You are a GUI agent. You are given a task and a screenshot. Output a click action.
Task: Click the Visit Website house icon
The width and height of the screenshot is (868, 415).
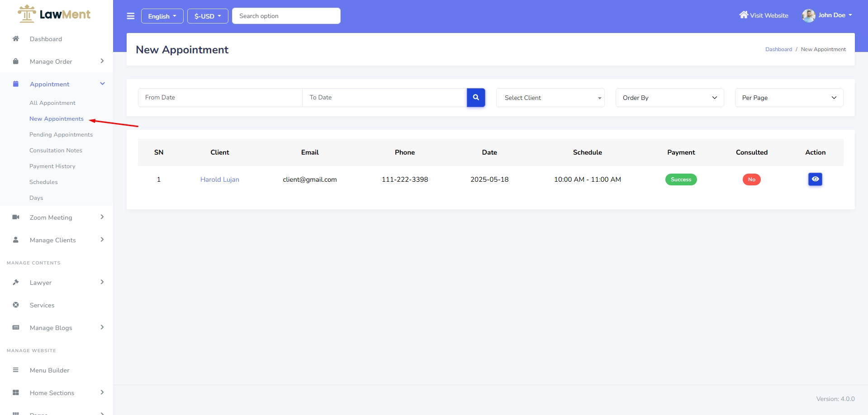(744, 15)
